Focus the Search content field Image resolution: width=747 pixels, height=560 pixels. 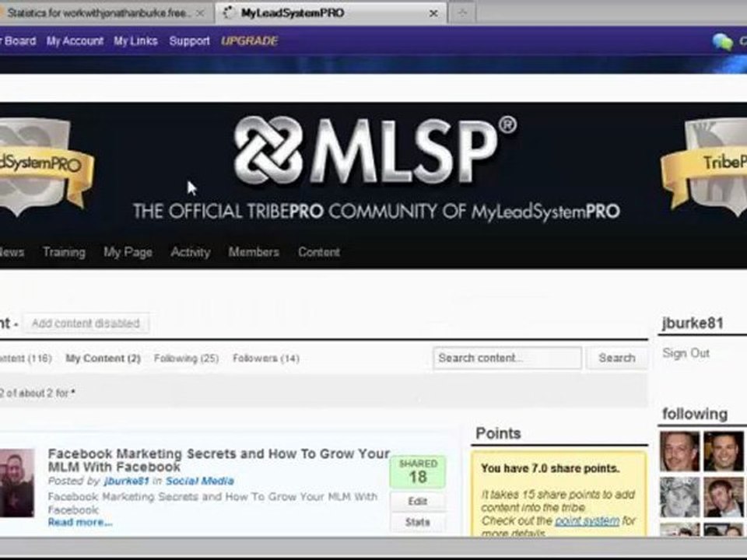pos(507,358)
